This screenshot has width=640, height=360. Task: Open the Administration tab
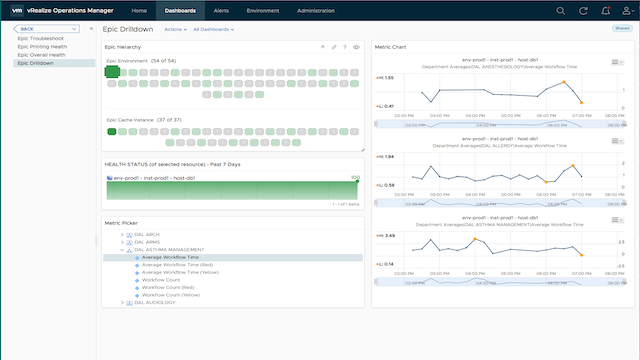tap(316, 11)
